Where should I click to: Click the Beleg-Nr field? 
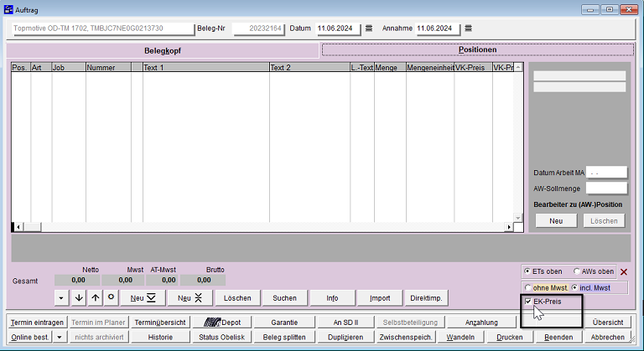point(258,28)
